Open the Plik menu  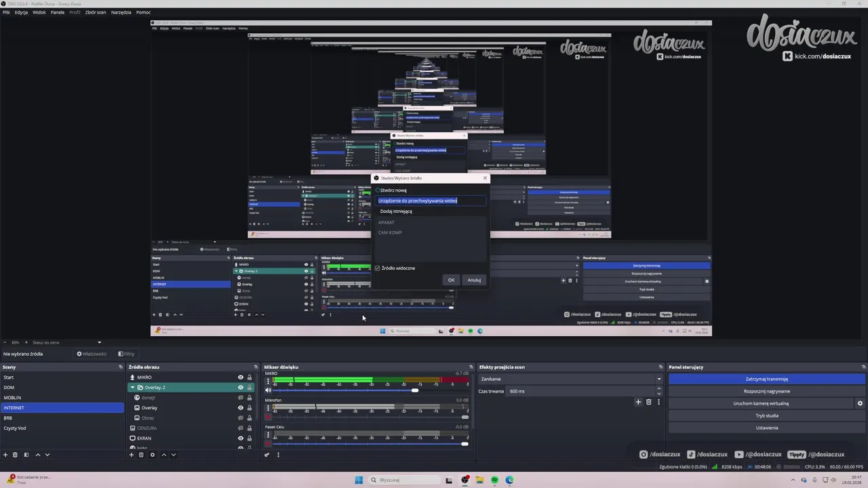tap(6, 12)
